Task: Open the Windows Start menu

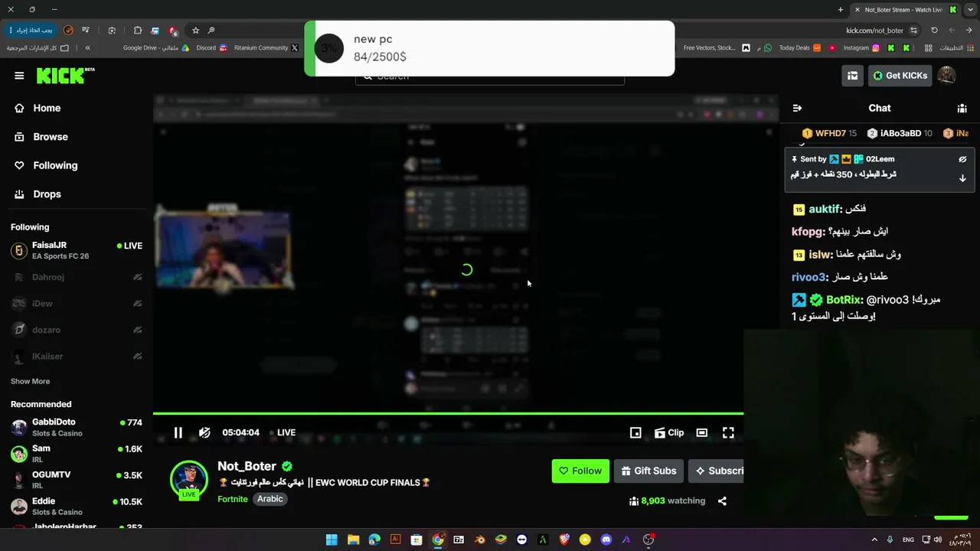Action: 332,540
